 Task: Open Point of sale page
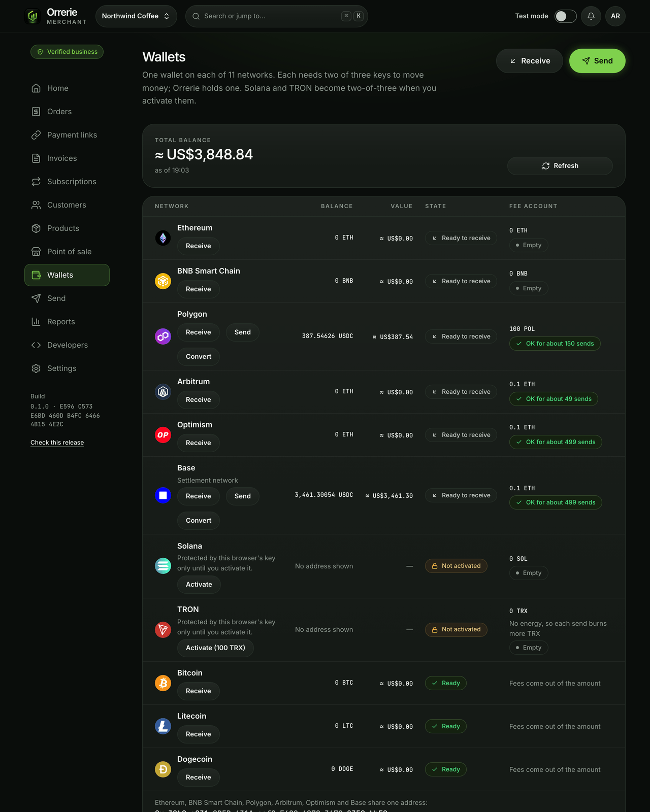tap(67, 252)
